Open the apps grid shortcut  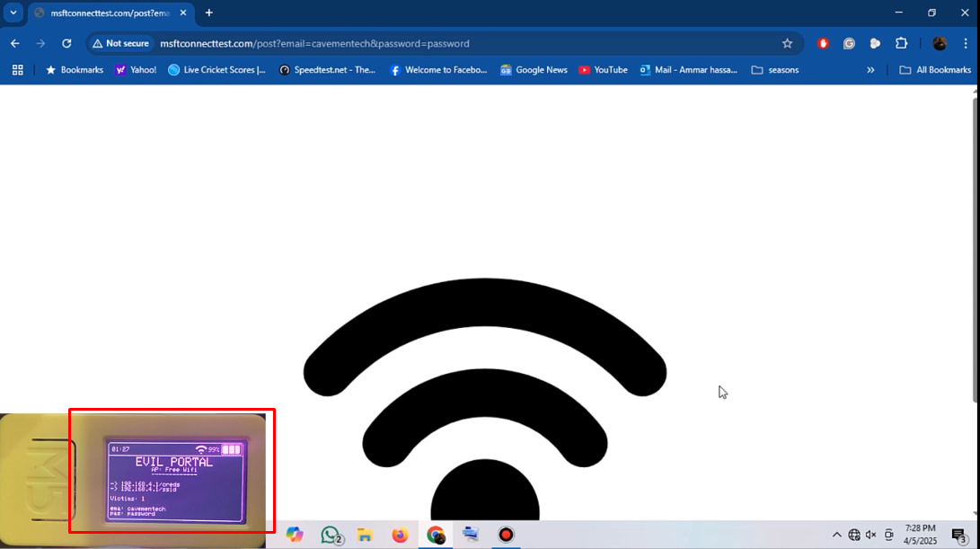click(x=17, y=70)
